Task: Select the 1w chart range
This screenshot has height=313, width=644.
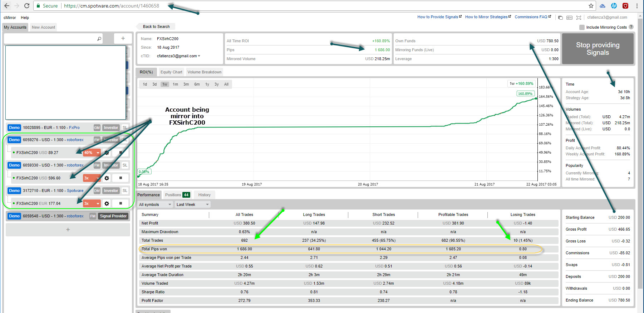Action: pyautogui.click(x=164, y=84)
